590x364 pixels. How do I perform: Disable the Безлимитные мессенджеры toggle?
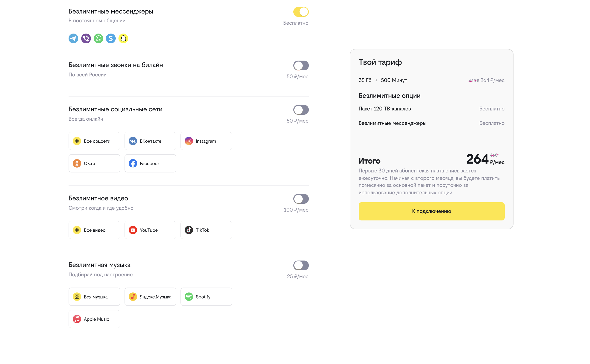click(x=301, y=12)
